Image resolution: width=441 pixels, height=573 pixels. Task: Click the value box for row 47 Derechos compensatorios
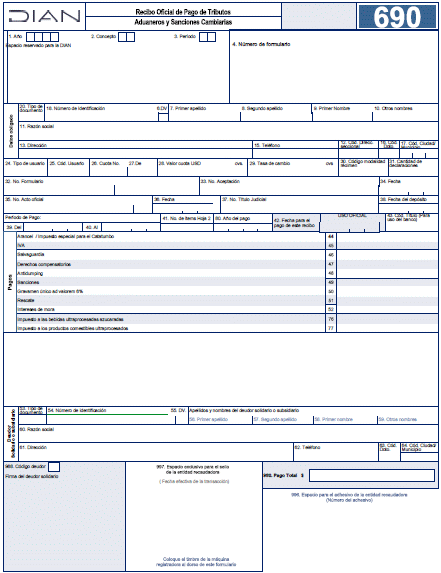387,264
